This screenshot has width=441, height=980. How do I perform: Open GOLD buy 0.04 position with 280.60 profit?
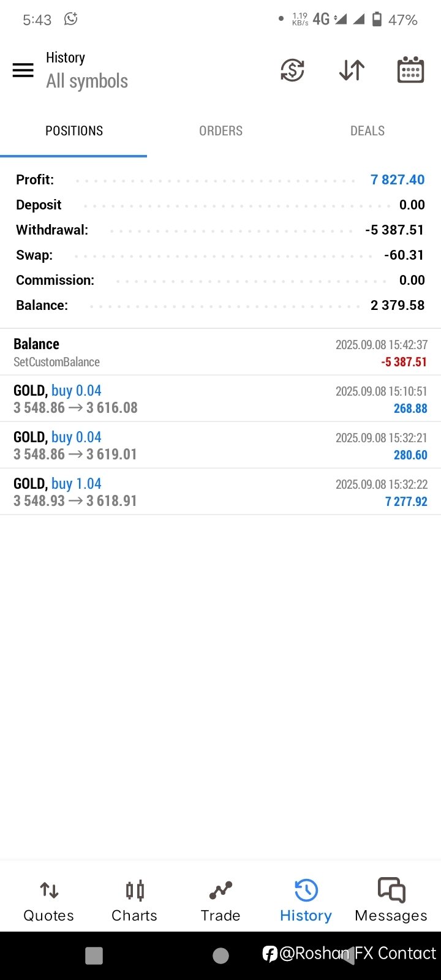pos(221,445)
